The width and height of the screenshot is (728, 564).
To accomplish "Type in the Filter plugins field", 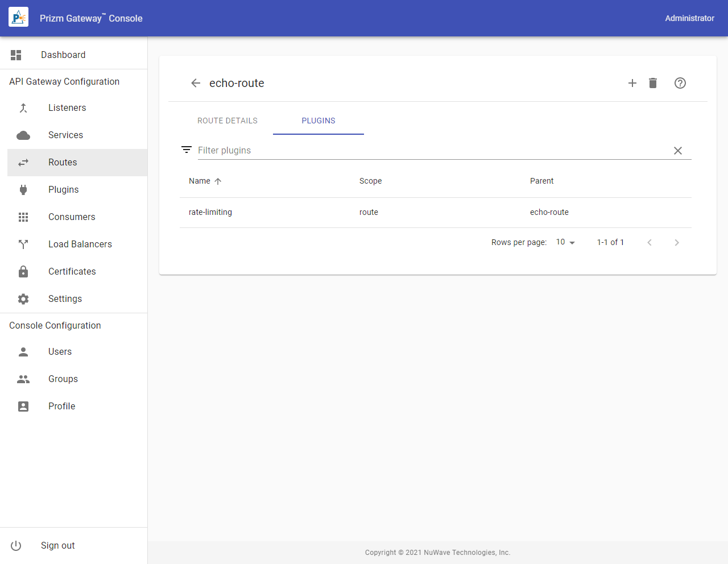I will pyautogui.click(x=432, y=150).
